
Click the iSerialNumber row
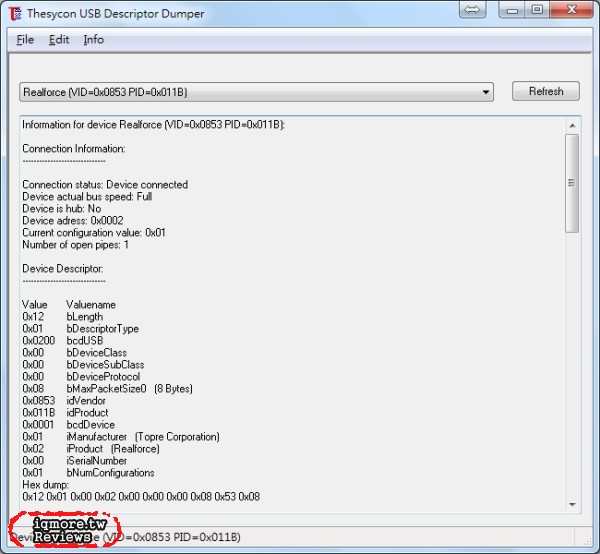click(75, 461)
